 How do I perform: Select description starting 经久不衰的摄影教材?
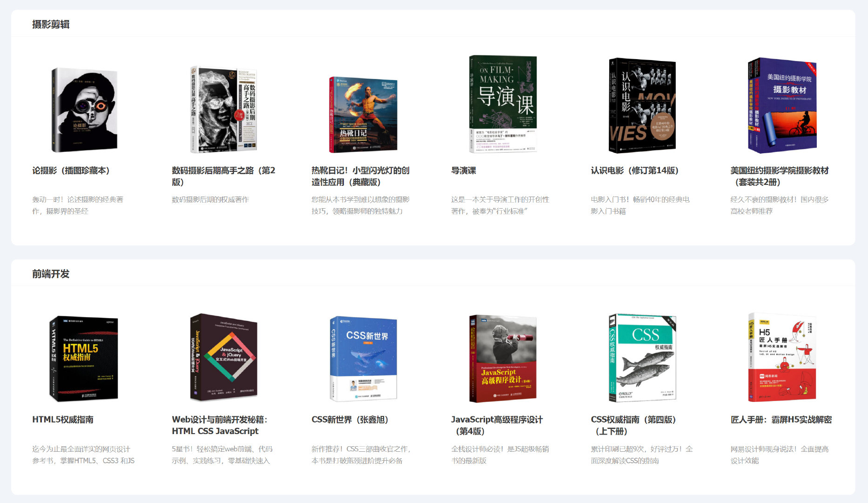click(780, 205)
